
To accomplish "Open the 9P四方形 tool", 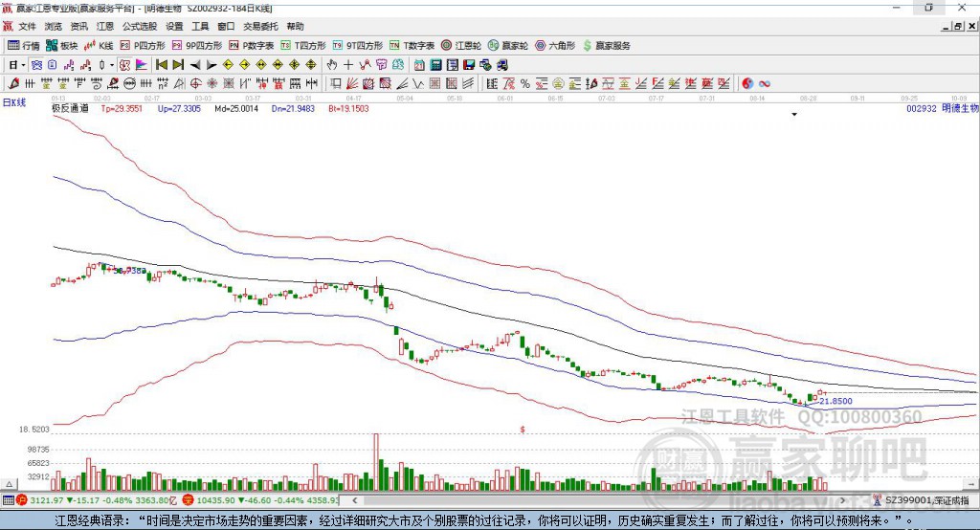I will pyautogui.click(x=197, y=46).
